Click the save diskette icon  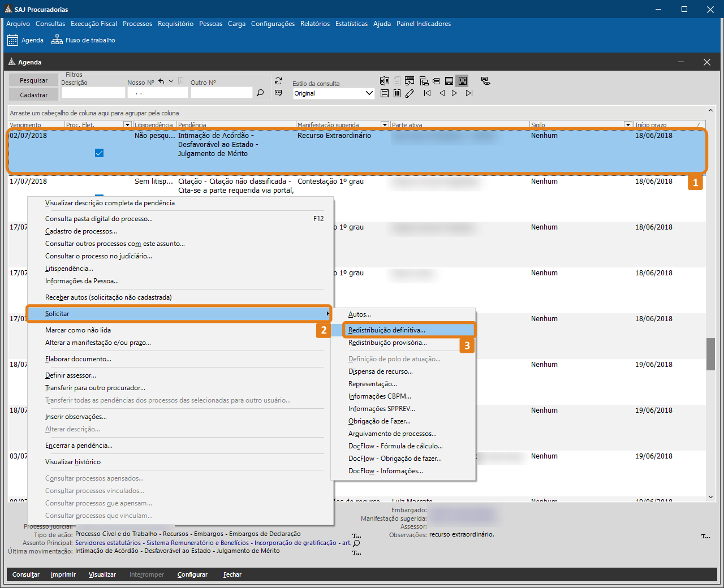(385, 93)
